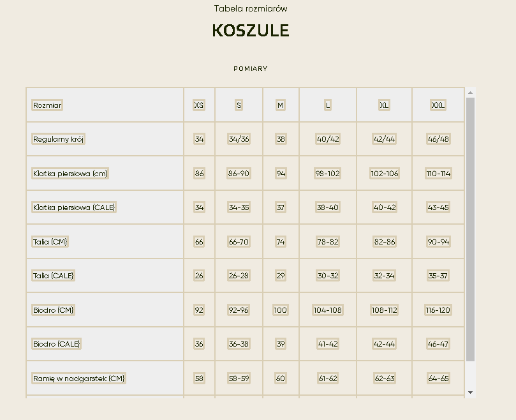Viewport: 516px width, 420px height.
Task: Click the "Ramię w nadgarstek (CM)" label
Action: coord(79,379)
